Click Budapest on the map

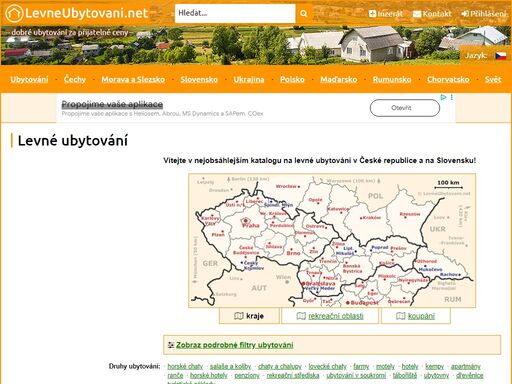click(x=364, y=303)
